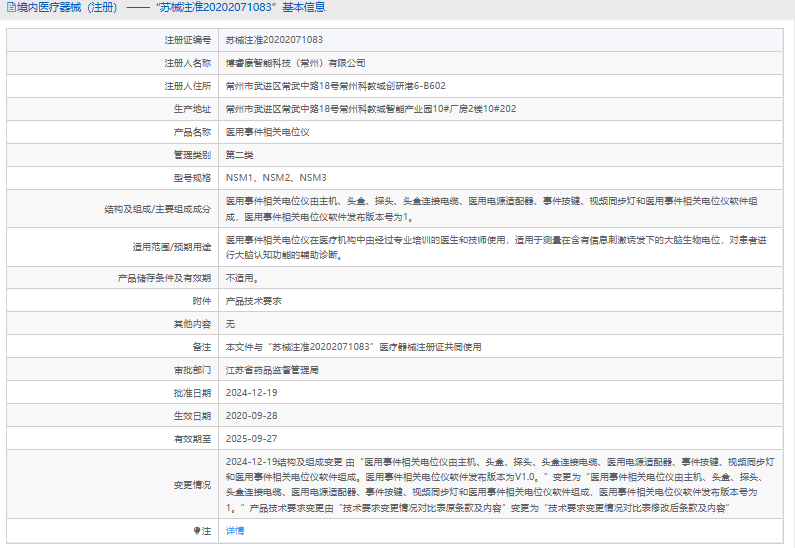
Task: Click the 注册人名称 label
Action: click(188, 63)
